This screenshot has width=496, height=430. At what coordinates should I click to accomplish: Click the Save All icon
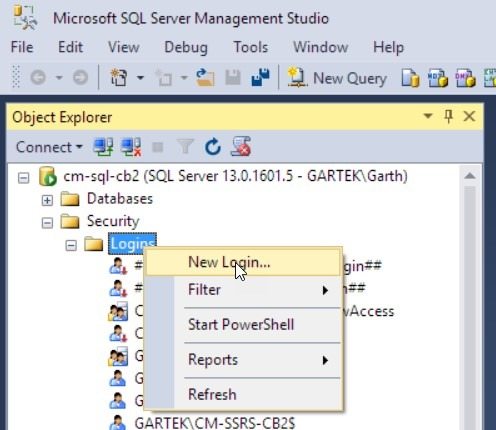[260, 78]
